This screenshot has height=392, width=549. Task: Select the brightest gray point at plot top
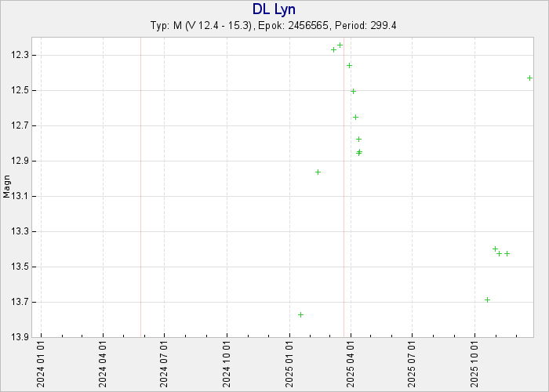pyautogui.click(x=340, y=45)
